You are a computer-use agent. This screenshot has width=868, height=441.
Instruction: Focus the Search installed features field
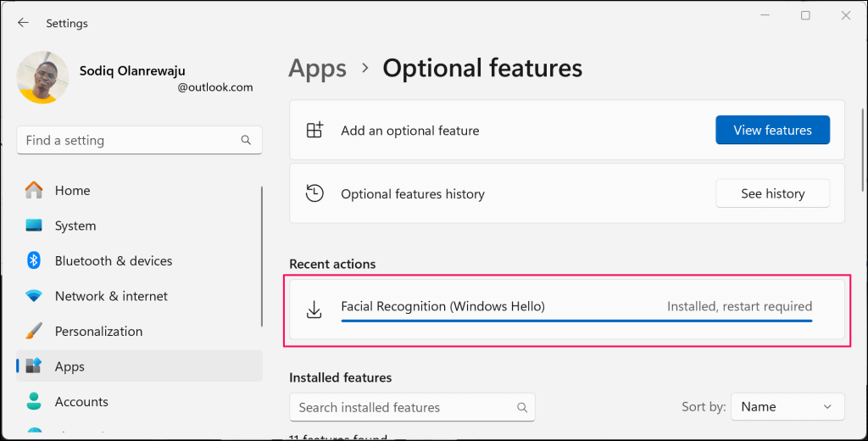403,407
